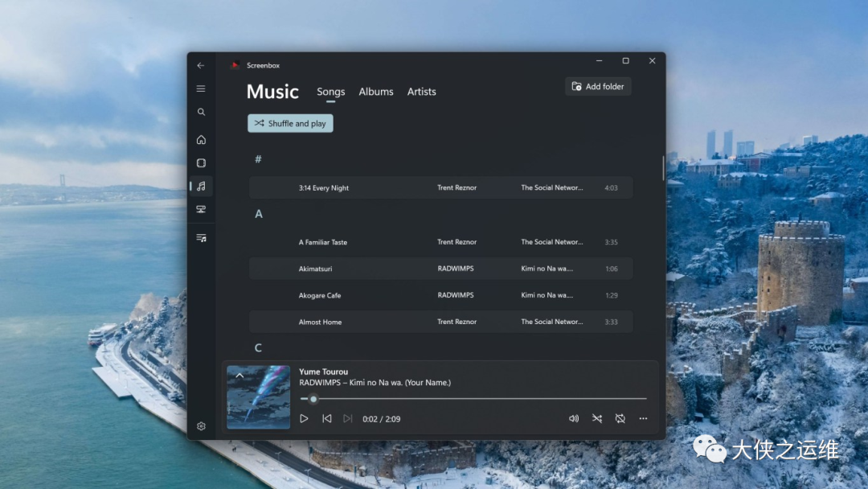Click artist Trent Reznor in 3:14 Every Night row
Image resolution: width=868 pixels, height=489 pixels.
click(457, 187)
